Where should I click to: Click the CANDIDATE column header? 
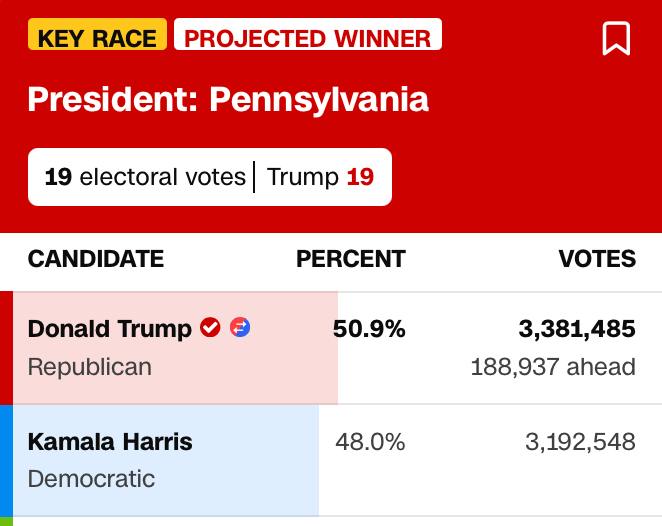point(96,259)
